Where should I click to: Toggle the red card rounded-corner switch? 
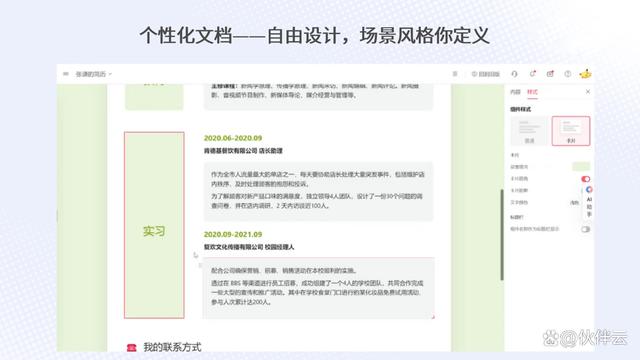pos(585,179)
